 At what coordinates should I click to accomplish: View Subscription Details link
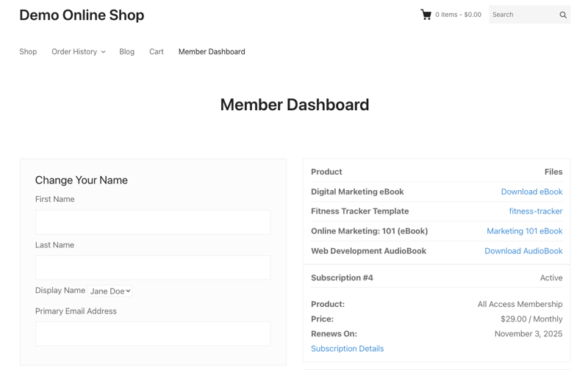coord(347,349)
